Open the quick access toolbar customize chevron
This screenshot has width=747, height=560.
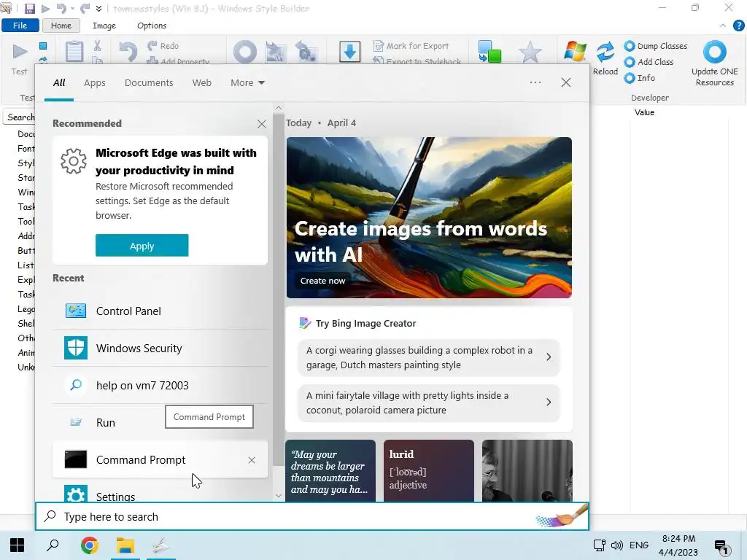click(x=98, y=9)
